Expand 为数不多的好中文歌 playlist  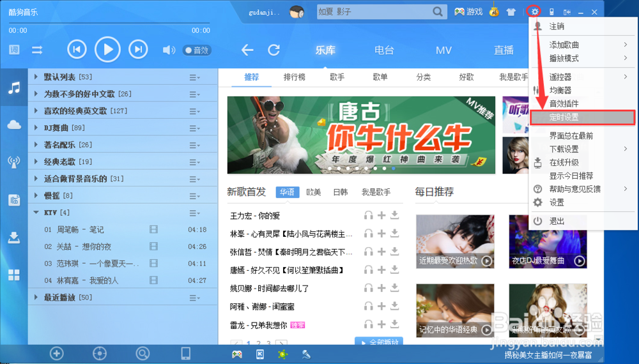point(36,94)
